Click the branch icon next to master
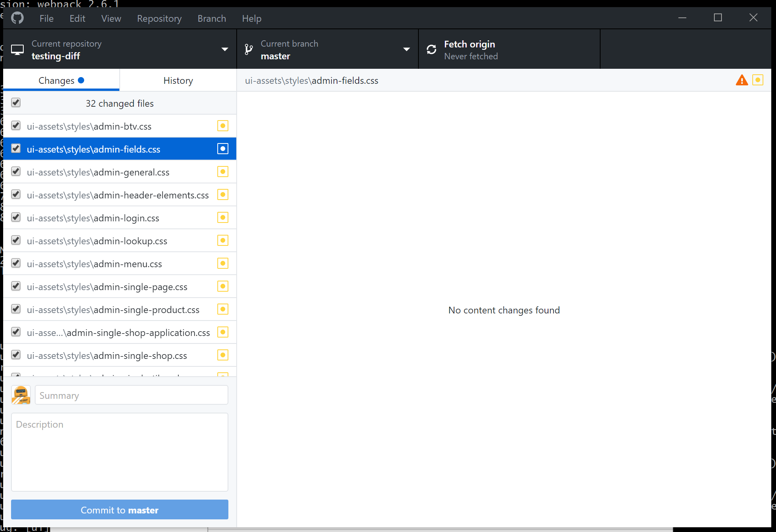The height and width of the screenshot is (532, 776). point(249,49)
